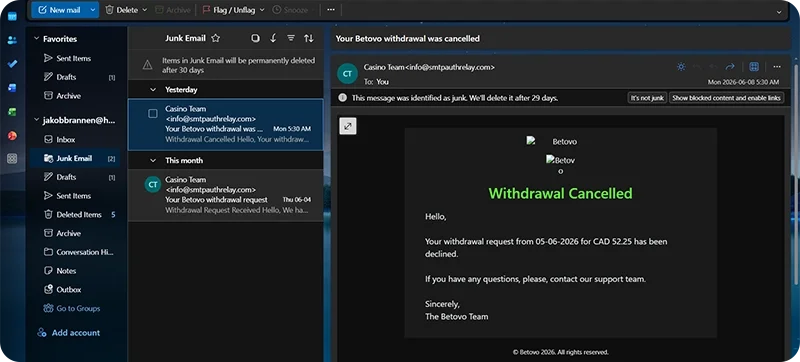
Task: Open the People app in the left rail
Action: click(x=12, y=40)
